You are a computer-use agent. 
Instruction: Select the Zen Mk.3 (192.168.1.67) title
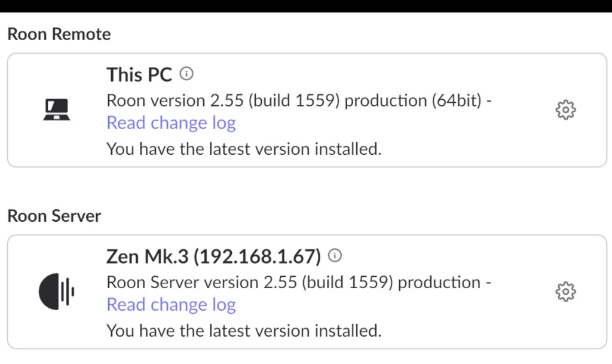tap(213, 256)
